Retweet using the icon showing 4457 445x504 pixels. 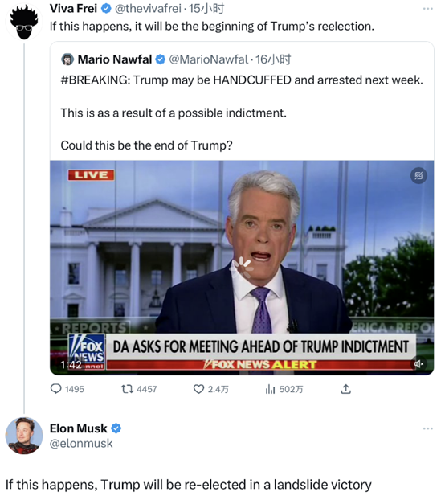[127, 389]
